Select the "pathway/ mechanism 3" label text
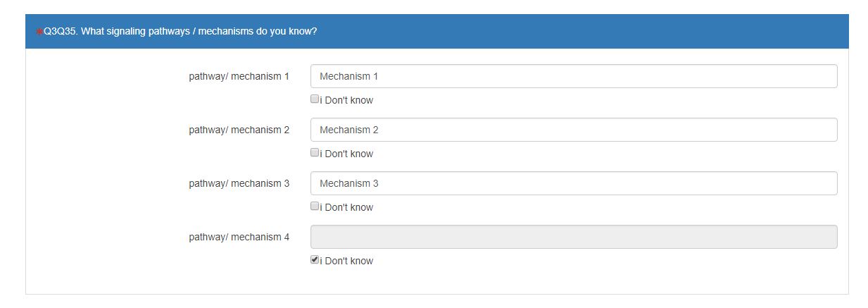The image size is (868, 308). (x=239, y=183)
